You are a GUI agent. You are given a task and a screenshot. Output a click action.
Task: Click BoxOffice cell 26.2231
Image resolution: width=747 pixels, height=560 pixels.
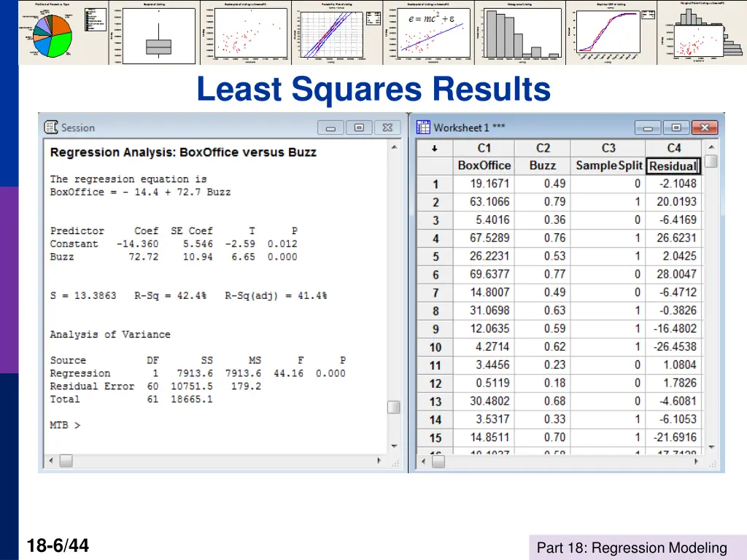tap(484, 256)
